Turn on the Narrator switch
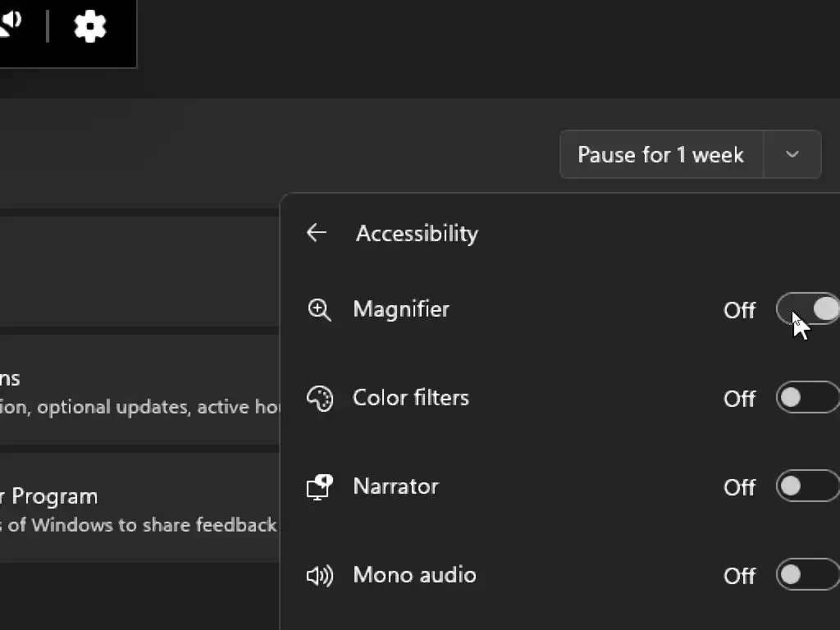840x630 pixels. click(x=809, y=486)
